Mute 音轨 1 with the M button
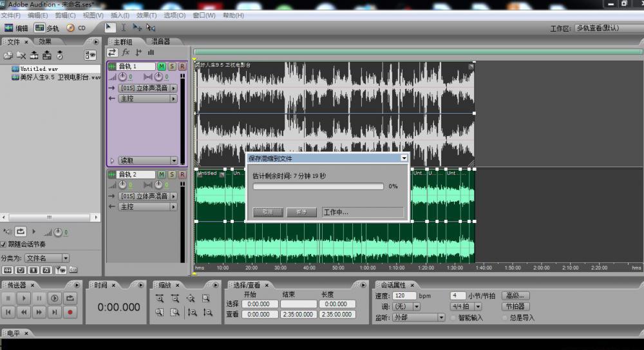Image resolution: width=644 pixels, height=350 pixels. pos(162,66)
